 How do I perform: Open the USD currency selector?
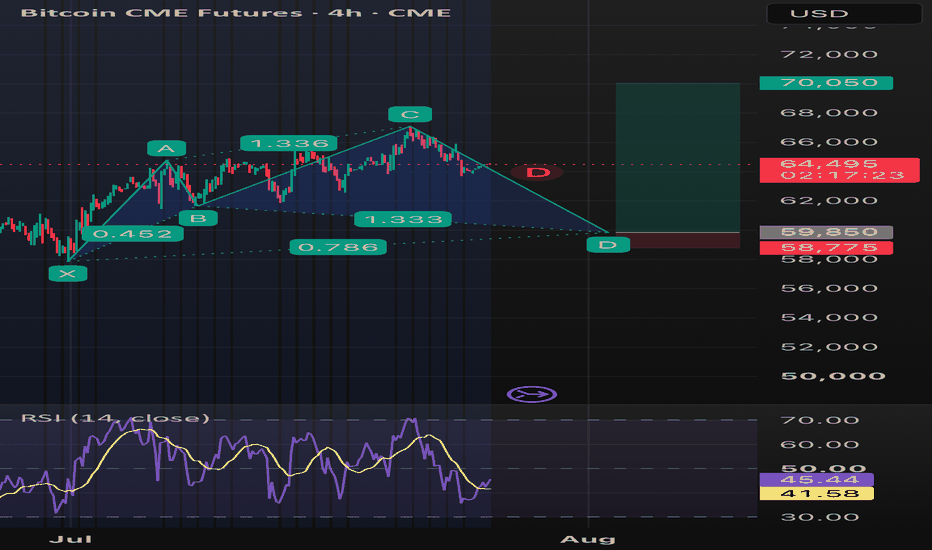tap(844, 13)
